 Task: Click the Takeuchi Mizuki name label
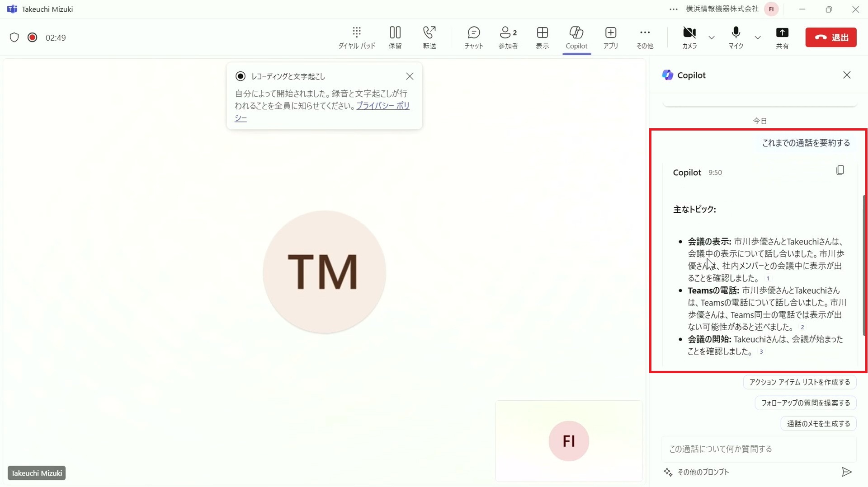(37, 473)
